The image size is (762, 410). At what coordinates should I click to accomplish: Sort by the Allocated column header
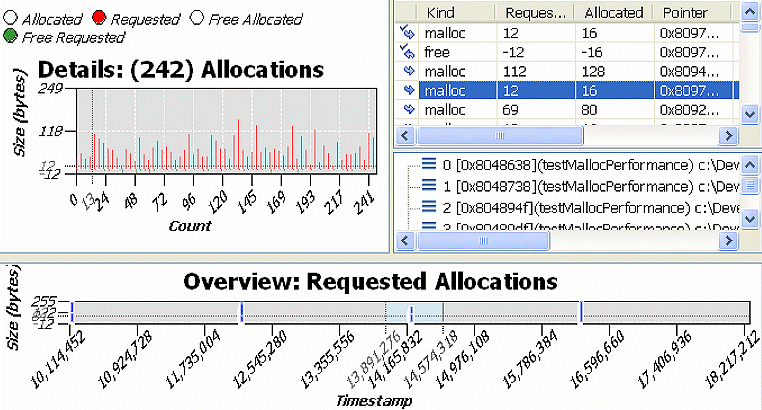tap(610, 13)
